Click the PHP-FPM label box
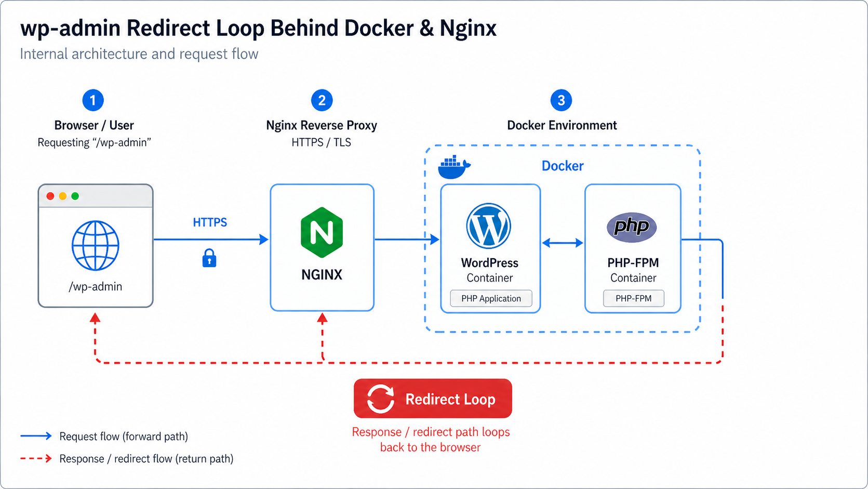Image resolution: width=868 pixels, height=489 pixels. (x=634, y=298)
